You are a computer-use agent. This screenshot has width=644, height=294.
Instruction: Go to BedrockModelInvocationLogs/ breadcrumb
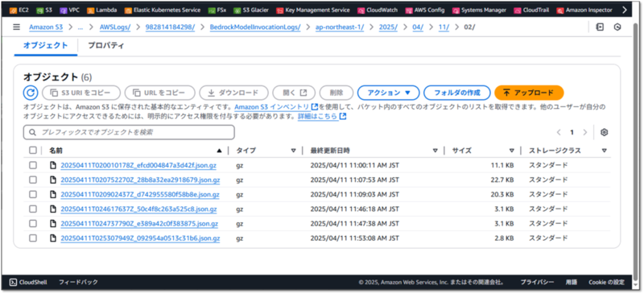255,27
